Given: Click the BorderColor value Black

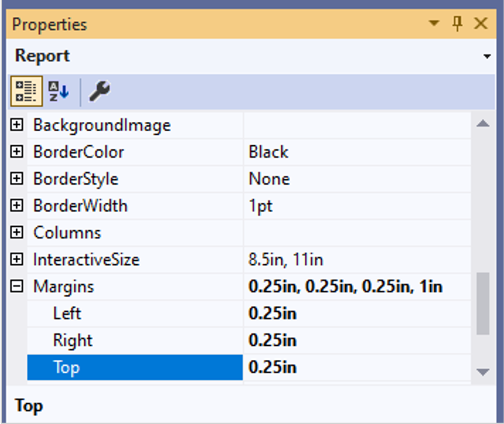Looking at the screenshot, I should tap(269, 152).
